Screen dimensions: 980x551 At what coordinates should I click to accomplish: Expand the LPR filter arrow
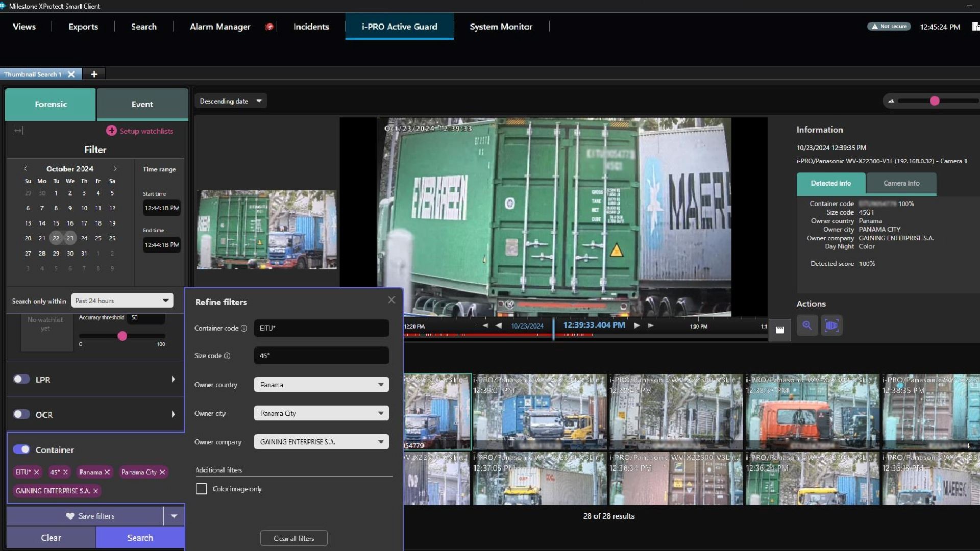coord(174,379)
